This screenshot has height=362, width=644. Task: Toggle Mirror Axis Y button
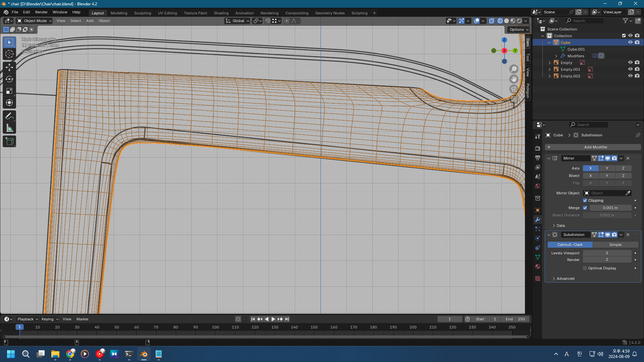pyautogui.click(x=607, y=168)
